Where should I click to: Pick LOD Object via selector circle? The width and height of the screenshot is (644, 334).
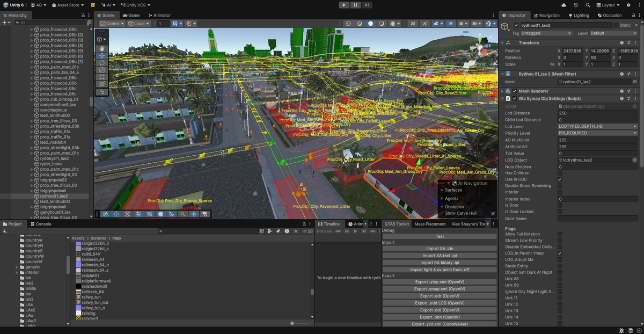[x=635, y=160]
